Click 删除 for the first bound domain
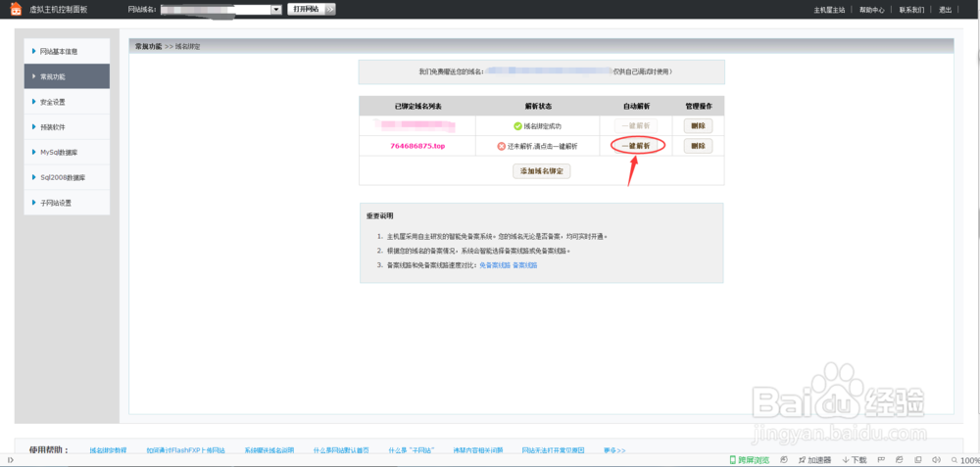This screenshot has height=467, width=980. (x=698, y=125)
